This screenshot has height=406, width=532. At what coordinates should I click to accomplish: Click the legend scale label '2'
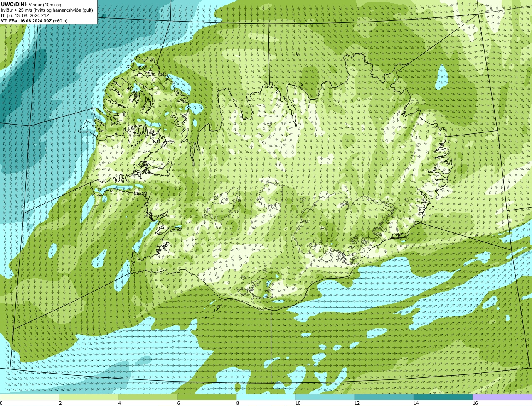(60, 403)
